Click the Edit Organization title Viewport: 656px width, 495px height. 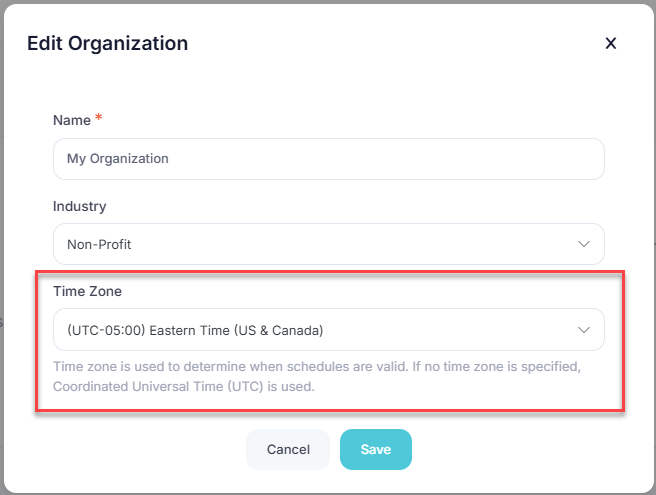point(107,43)
